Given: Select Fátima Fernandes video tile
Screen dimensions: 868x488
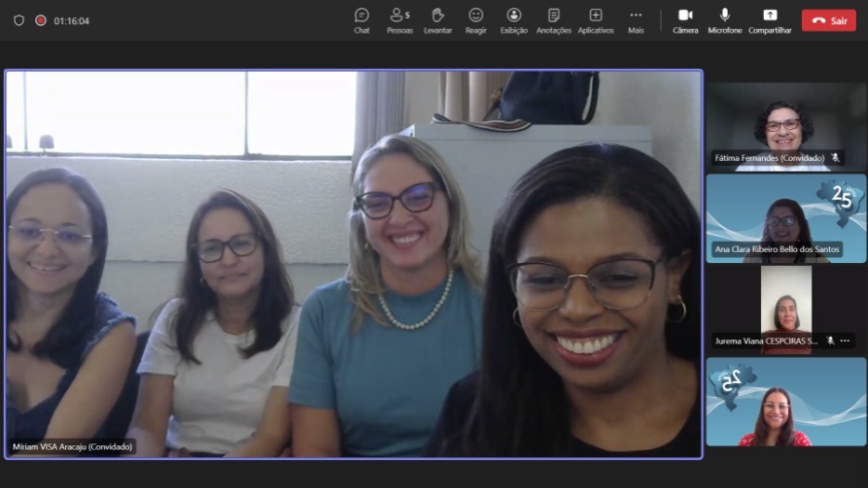Looking at the screenshot, I should tap(786, 126).
